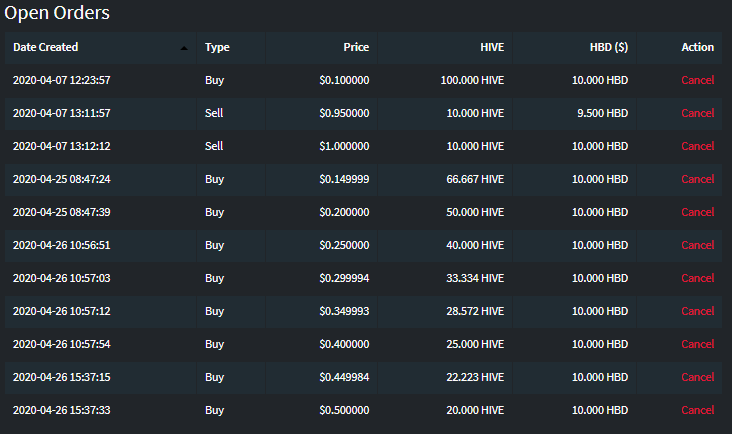Click amount 20.000 HIVE
Screen dimensions: 732x434
475,410
